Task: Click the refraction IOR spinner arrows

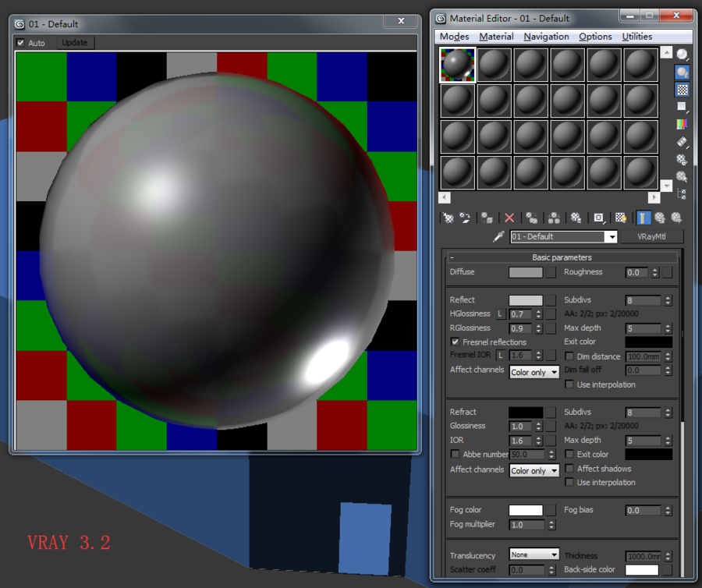Action: click(538, 441)
